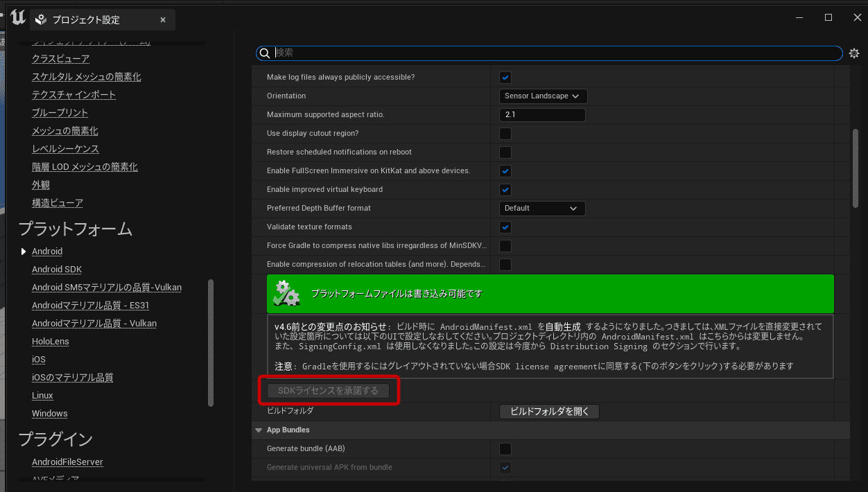Viewport: 868px width, 492px height.
Task: Disable Enable improved virtual keyboard
Action: (505, 189)
